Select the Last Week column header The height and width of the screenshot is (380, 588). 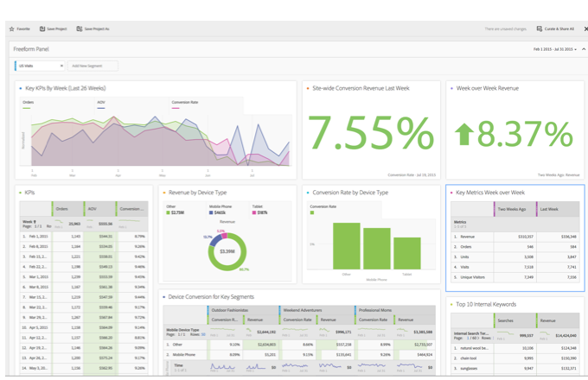[558, 209]
